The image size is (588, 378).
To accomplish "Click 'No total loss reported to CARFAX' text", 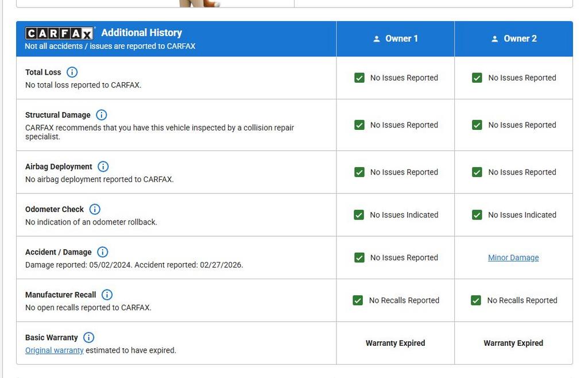I will tap(83, 85).
